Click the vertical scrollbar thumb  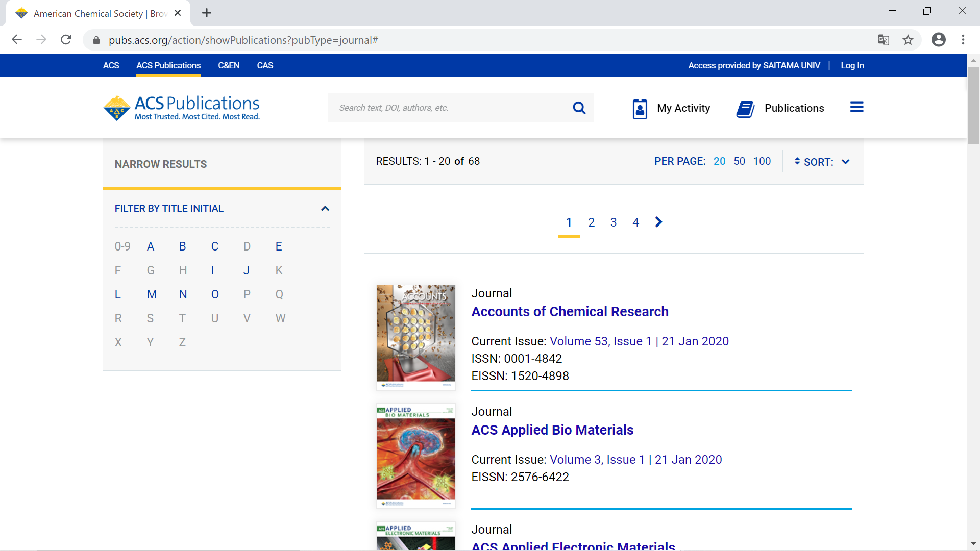click(x=973, y=105)
